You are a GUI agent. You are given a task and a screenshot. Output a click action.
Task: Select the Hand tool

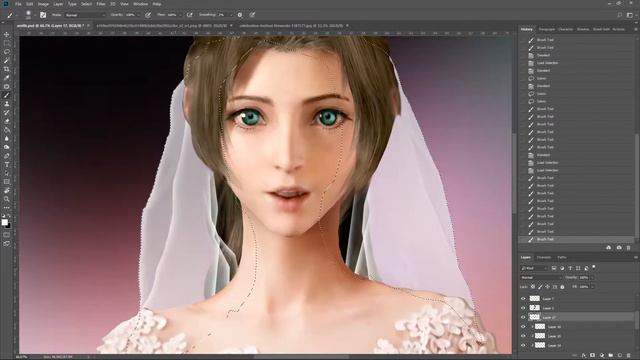click(x=7, y=191)
